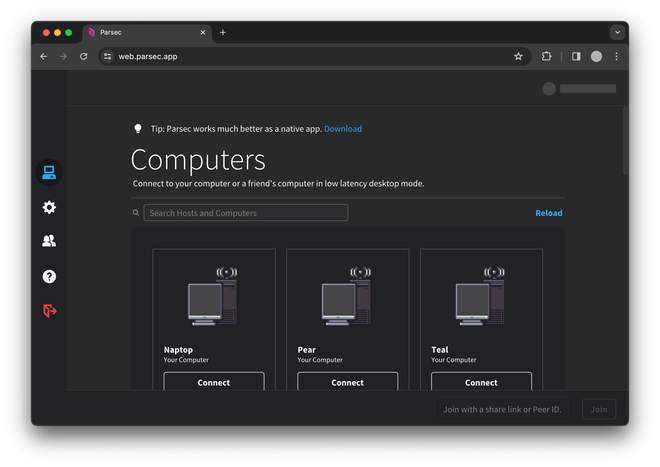This screenshot has height=467, width=660.
Task: Click the Computers page heading
Action: click(x=198, y=160)
